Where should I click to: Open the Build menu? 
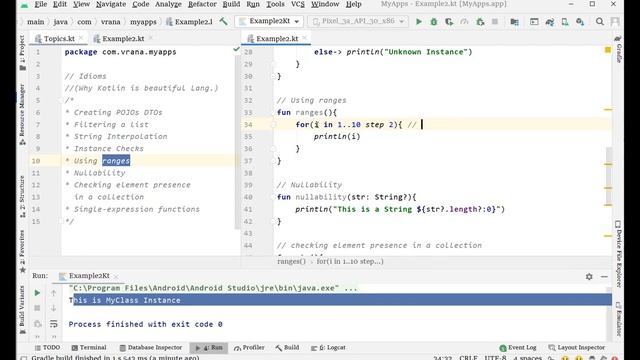[x=231, y=4]
